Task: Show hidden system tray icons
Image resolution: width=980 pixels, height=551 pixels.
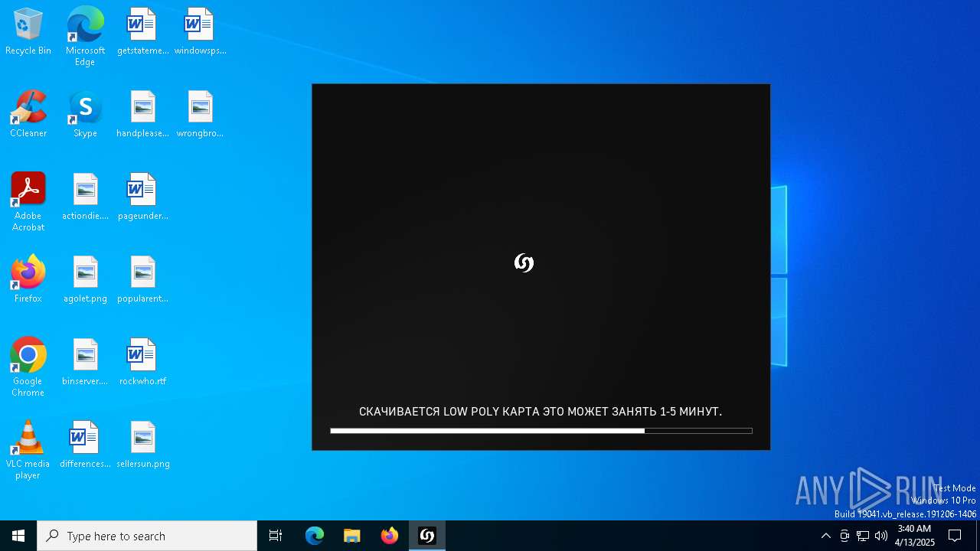Action: (825, 536)
